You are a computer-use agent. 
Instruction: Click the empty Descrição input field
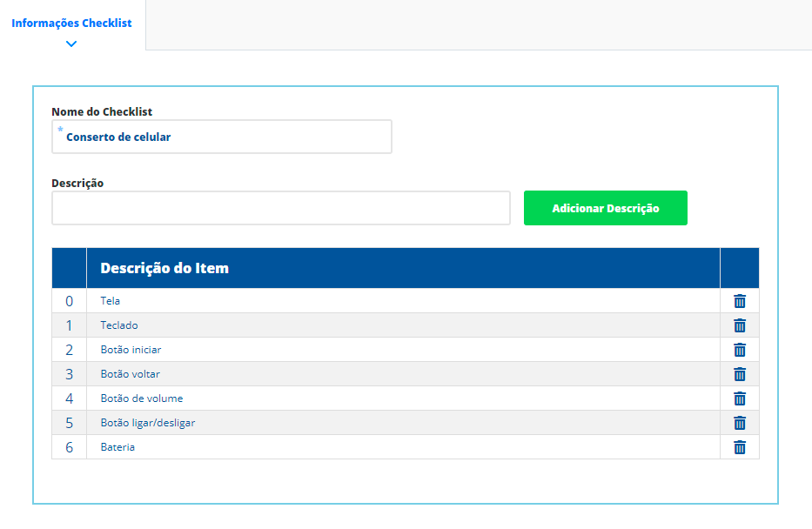click(x=281, y=208)
